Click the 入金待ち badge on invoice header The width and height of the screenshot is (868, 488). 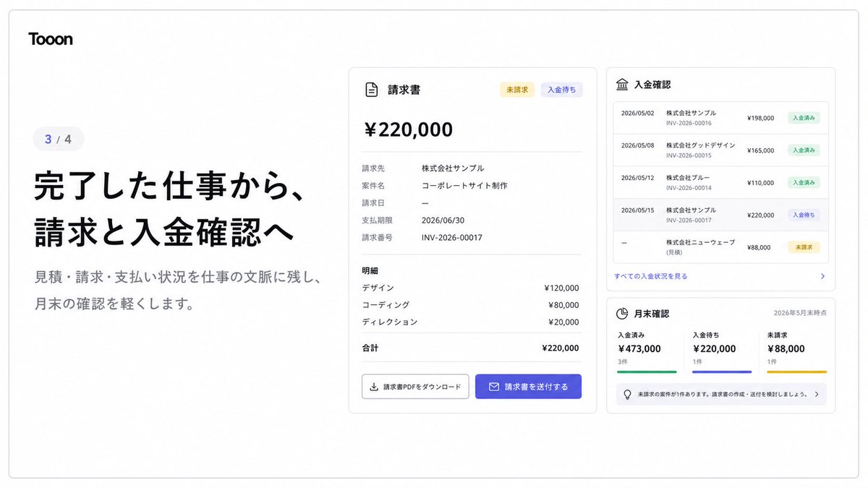[561, 90]
